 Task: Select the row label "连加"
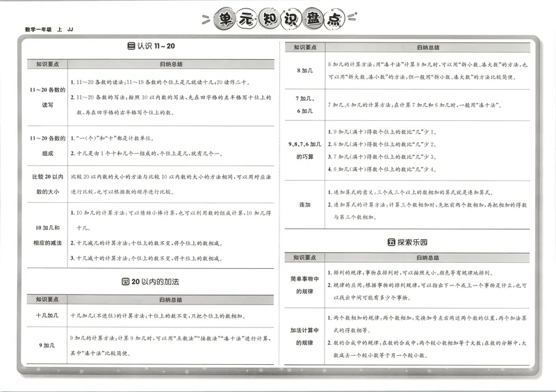[304, 205]
